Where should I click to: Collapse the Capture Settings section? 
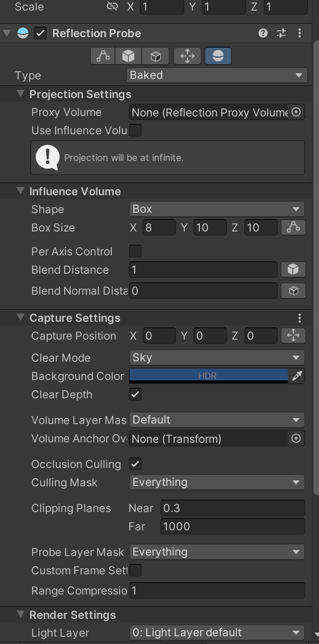tap(20, 318)
